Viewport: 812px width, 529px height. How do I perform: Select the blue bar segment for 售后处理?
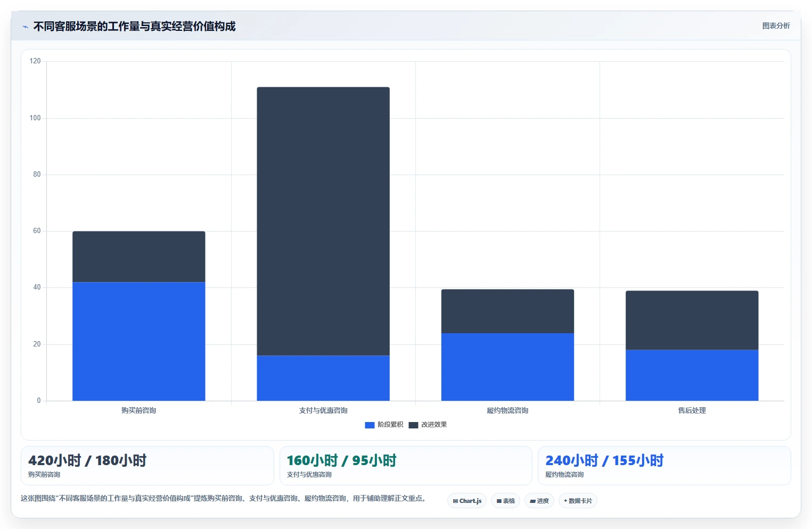[692, 375]
